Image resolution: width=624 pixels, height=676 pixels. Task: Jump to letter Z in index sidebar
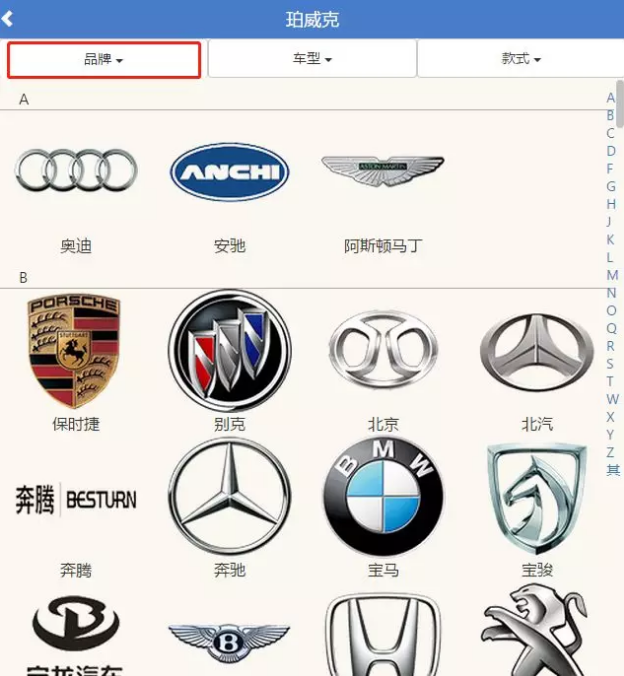pos(610,452)
